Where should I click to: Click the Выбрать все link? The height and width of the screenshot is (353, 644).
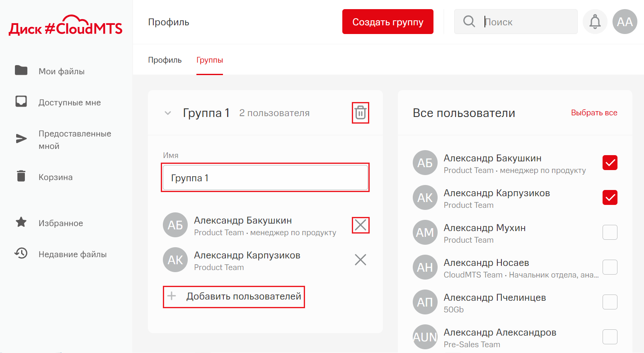(x=594, y=113)
